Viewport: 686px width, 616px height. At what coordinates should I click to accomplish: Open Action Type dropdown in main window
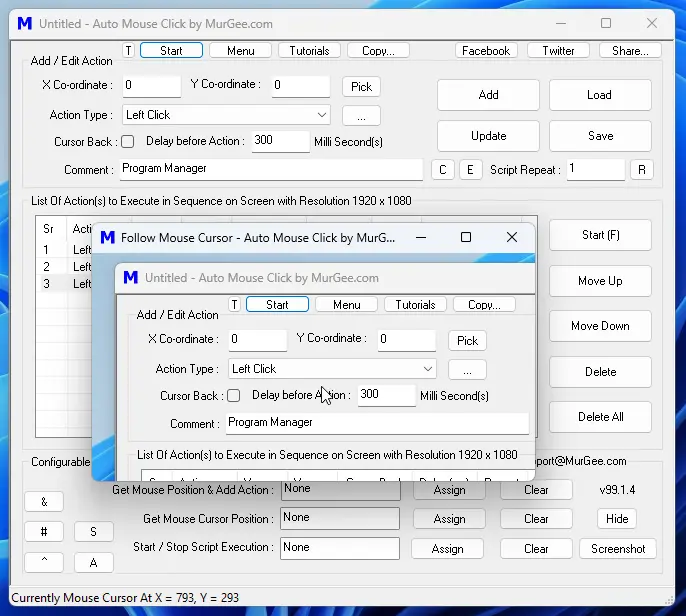click(x=226, y=115)
